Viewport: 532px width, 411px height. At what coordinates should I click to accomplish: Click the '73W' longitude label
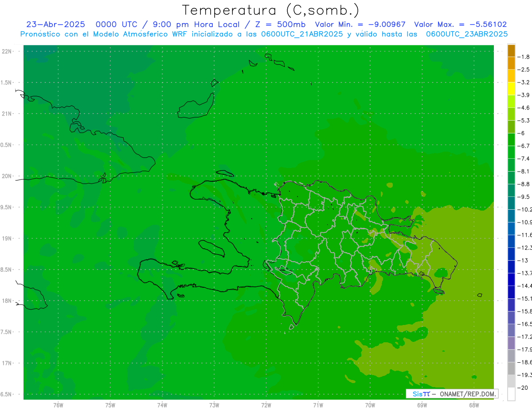(x=214, y=405)
